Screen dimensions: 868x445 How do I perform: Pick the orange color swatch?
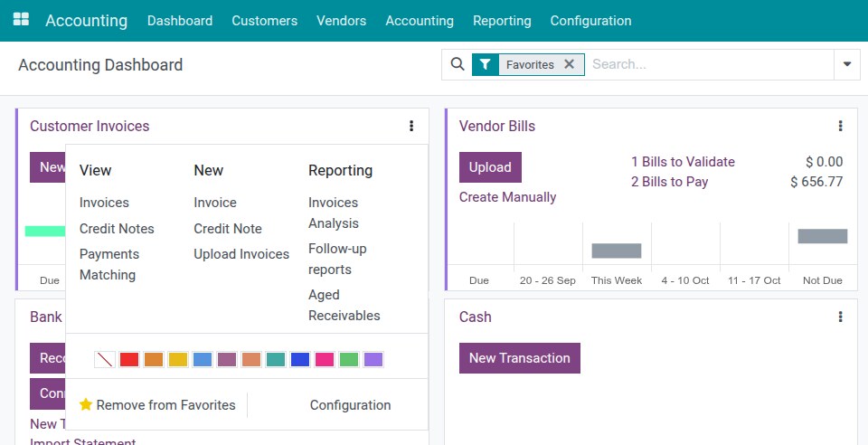[x=154, y=360]
